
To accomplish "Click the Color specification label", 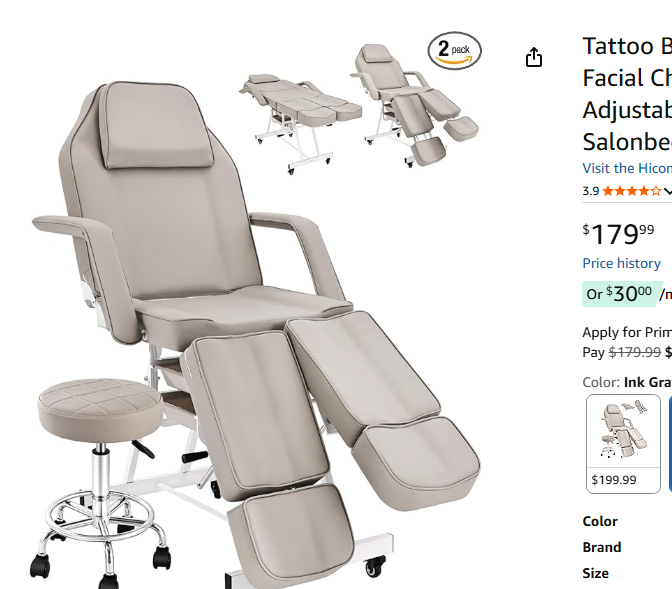I will click(600, 521).
